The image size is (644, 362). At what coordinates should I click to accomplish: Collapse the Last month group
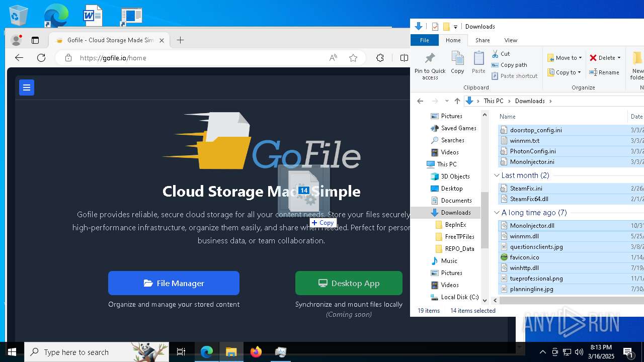coord(497,175)
